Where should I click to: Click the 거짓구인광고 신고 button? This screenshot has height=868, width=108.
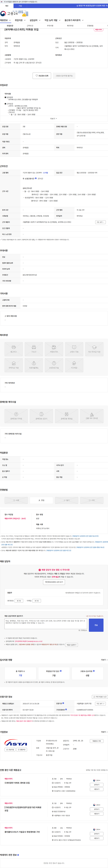coord(100,697)
